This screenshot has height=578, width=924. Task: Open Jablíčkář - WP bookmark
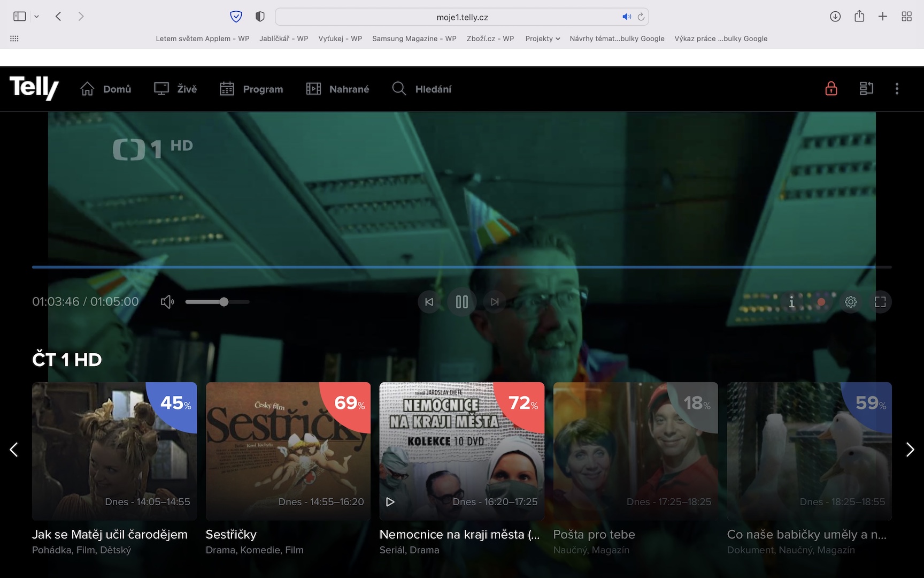(284, 39)
